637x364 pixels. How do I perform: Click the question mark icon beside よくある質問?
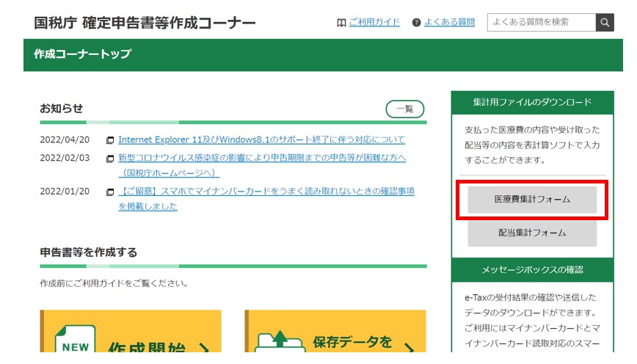click(x=416, y=23)
